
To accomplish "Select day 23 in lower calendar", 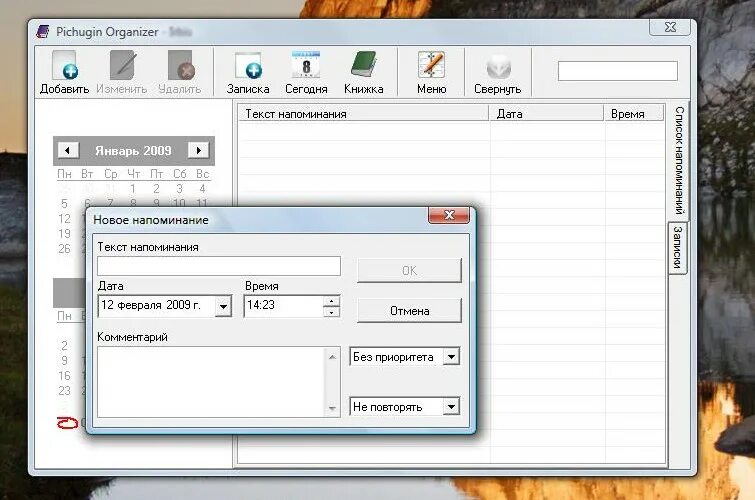I will [x=64, y=390].
